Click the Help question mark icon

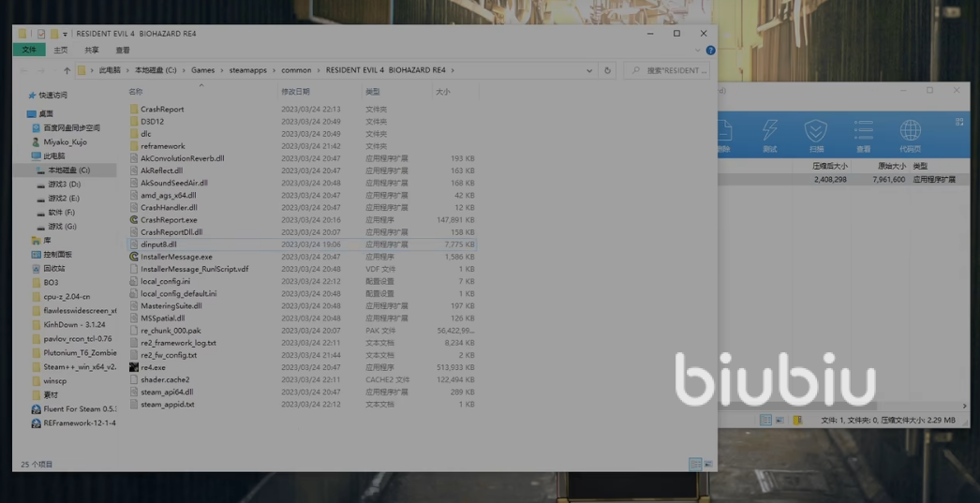(710, 51)
